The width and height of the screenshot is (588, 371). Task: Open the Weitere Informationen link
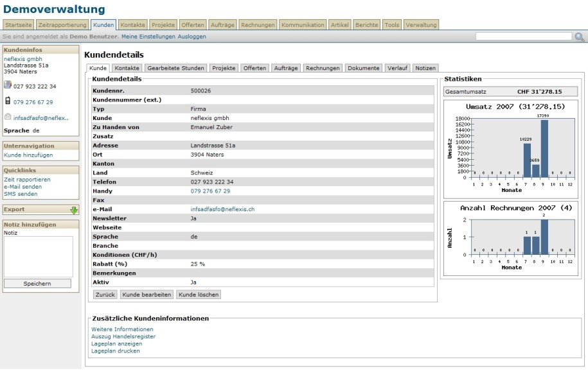122,329
